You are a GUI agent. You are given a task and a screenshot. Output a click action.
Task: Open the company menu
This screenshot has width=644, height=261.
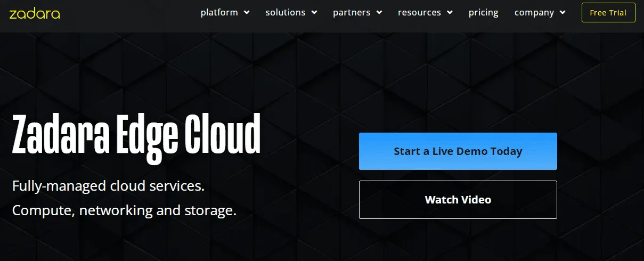pyautogui.click(x=534, y=12)
